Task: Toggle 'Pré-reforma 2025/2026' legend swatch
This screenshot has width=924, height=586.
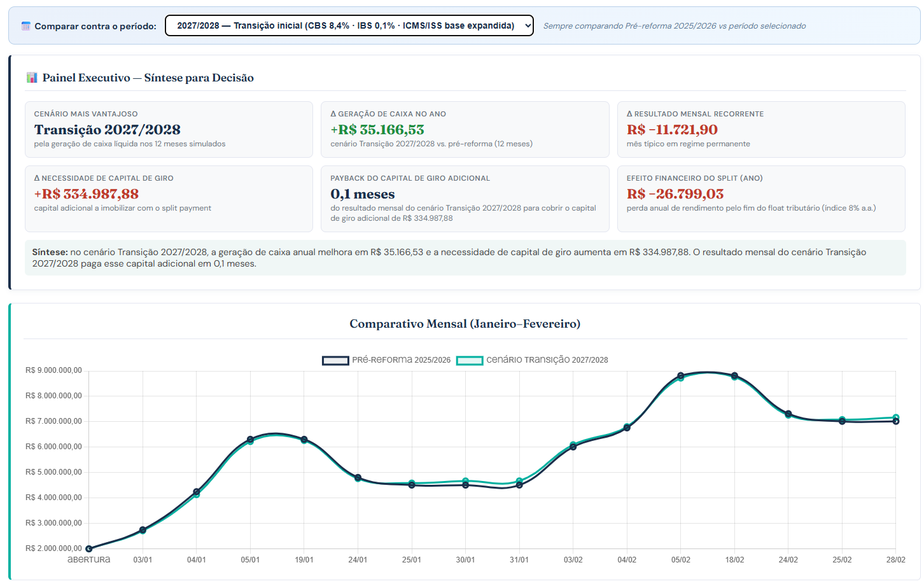Action: (335, 360)
